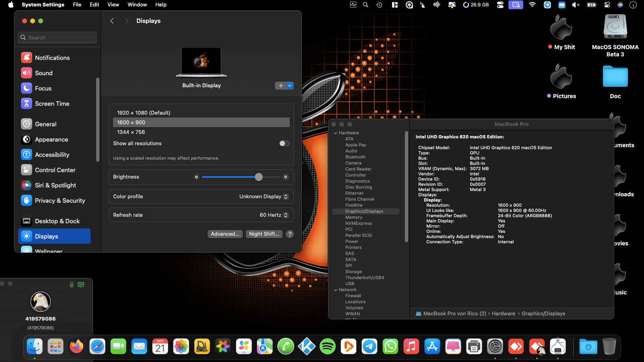Image resolution: width=644 pixels, height=362 pixels.
Task: Open the Color profile popup menu
Action: (264, 197)
